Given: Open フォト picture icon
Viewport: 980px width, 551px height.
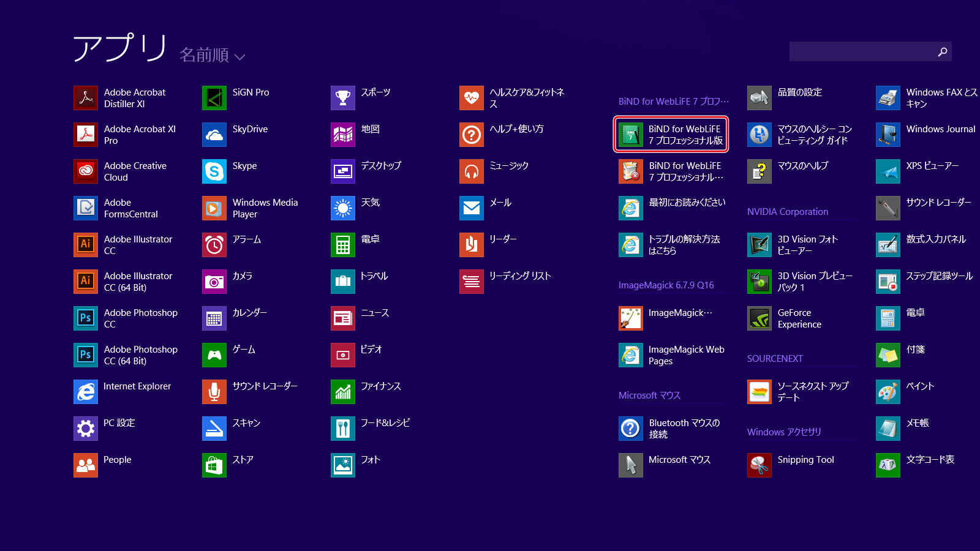Looking at the screenshot, I should click(x=343, y=465).
